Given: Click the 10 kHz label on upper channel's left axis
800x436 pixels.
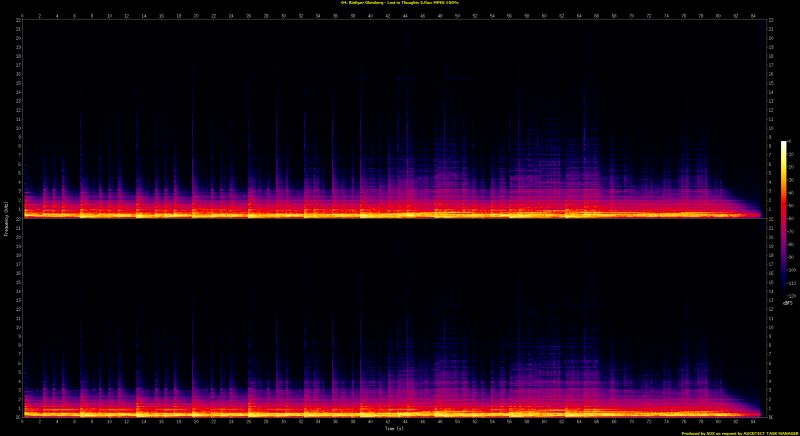Looking at the screenshot, I should (x=19, y=128).
